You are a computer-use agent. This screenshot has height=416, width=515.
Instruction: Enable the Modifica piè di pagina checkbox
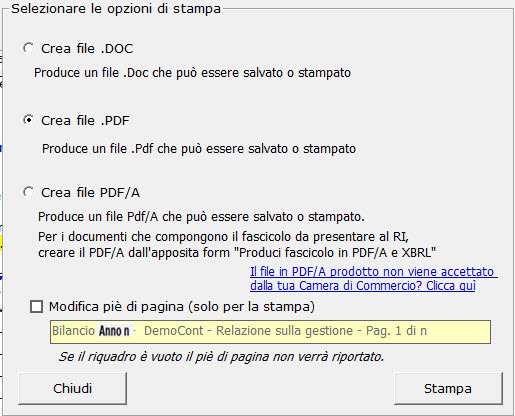(x=36, y=306)
